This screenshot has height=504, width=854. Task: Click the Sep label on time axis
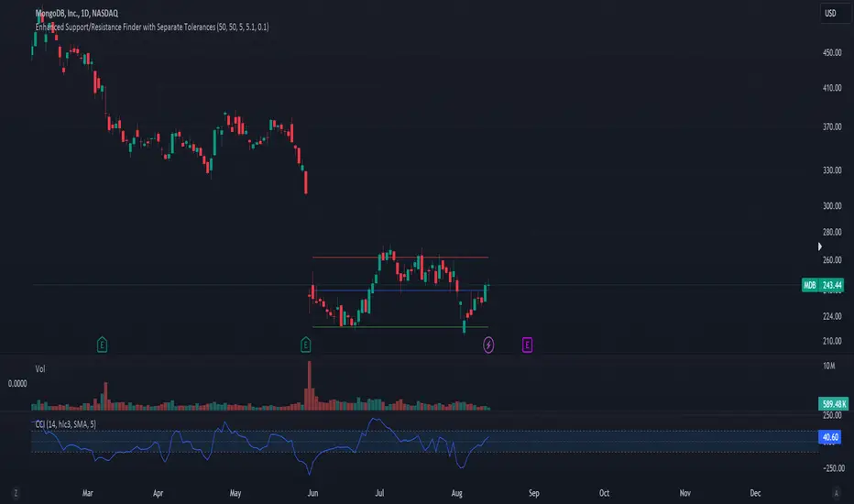coord(533,493)
